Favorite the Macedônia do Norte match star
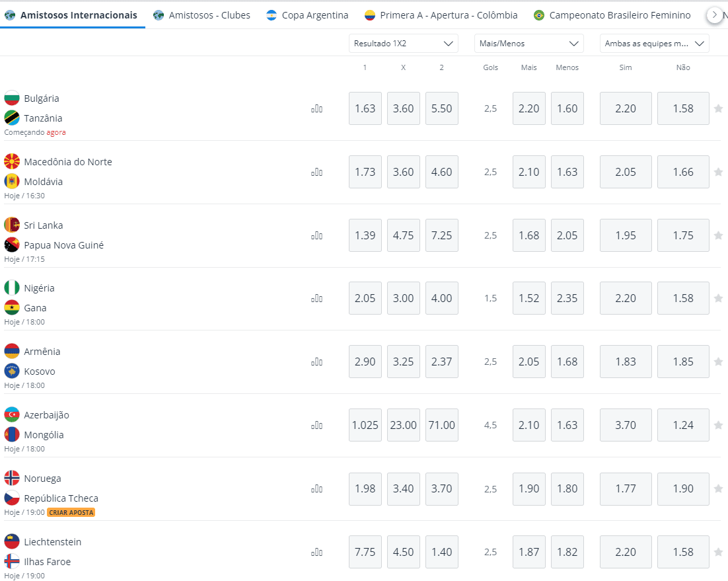The height and width of the screenshot is (581, 728). click(718, 172)
